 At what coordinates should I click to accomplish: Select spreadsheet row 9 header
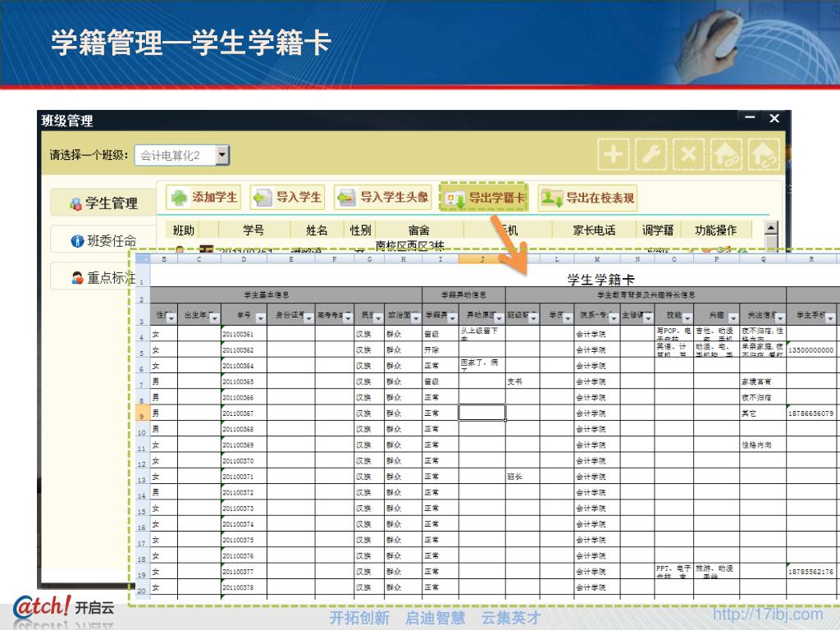pos(143,413)
